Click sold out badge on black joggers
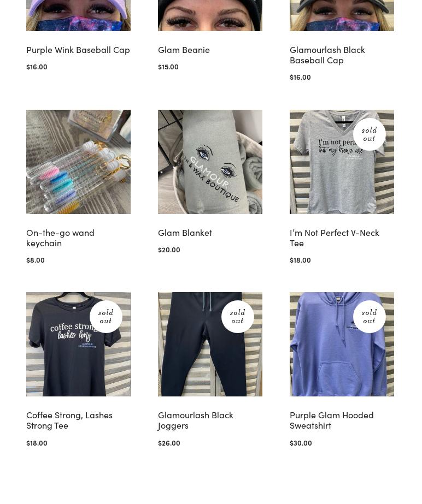 (x=238, y=317)
